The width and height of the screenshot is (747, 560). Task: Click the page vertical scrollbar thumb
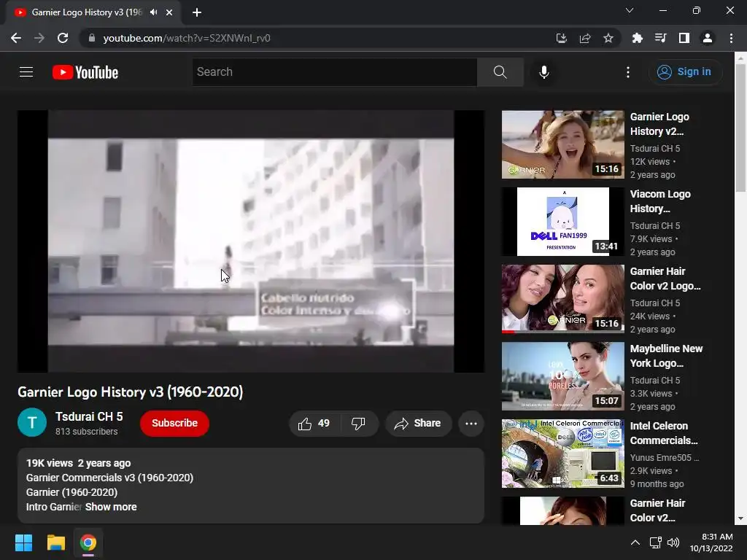pyautogui.click(x=740, y=128)
